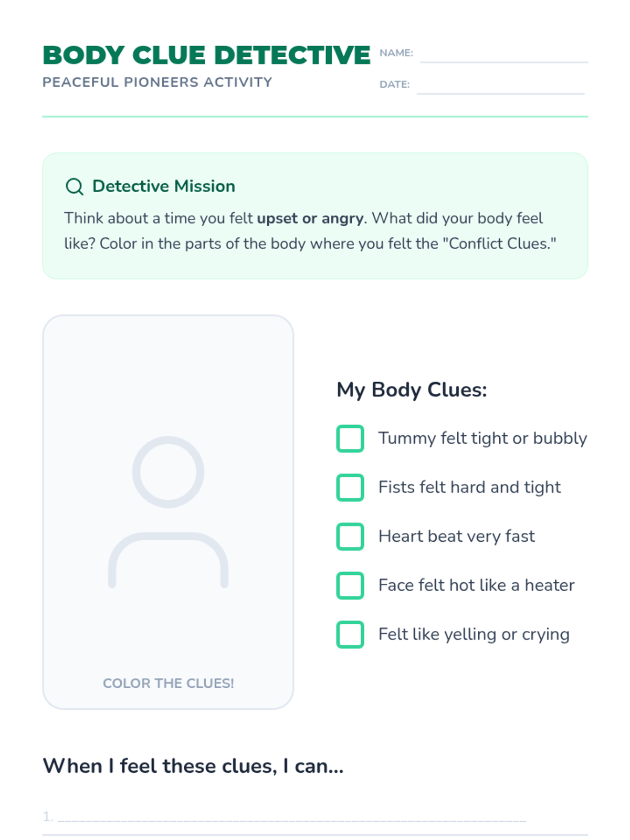The width and height of the screenshot is (630, 840).
Task: Click the person silhouette head circle
Action: tap(168, 471)
